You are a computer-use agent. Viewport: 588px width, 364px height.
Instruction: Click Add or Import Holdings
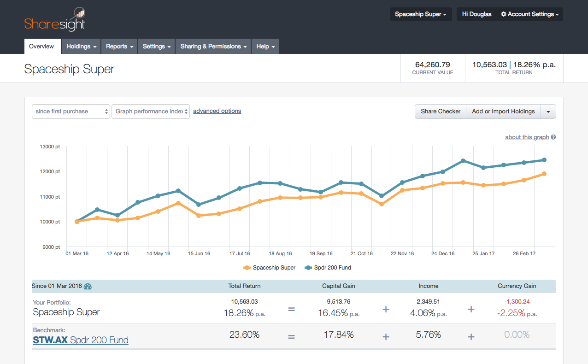pyautogui.click(x=503, y=112)
